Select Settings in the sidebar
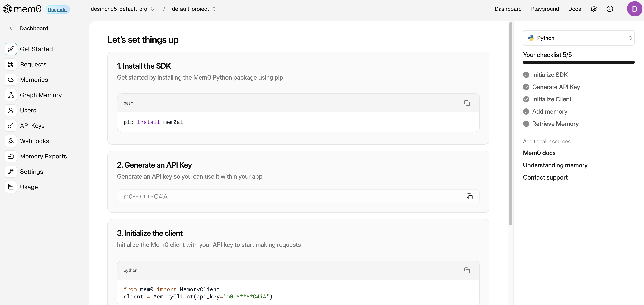 click(31, 172)
